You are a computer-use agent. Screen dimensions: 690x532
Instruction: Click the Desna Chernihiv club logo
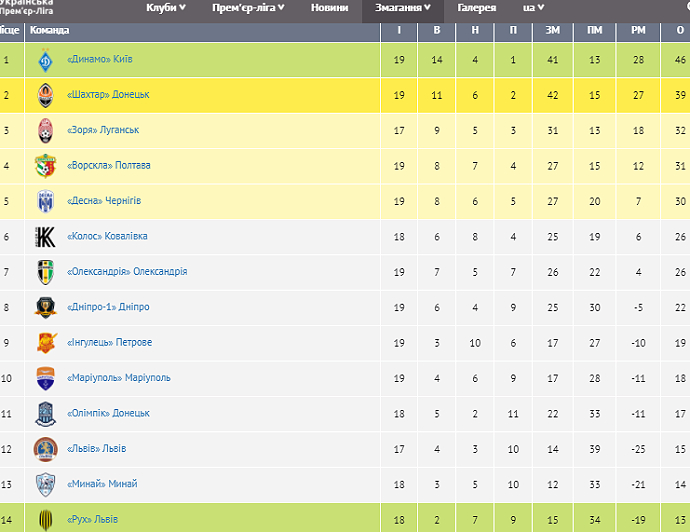tap(44, 201)
